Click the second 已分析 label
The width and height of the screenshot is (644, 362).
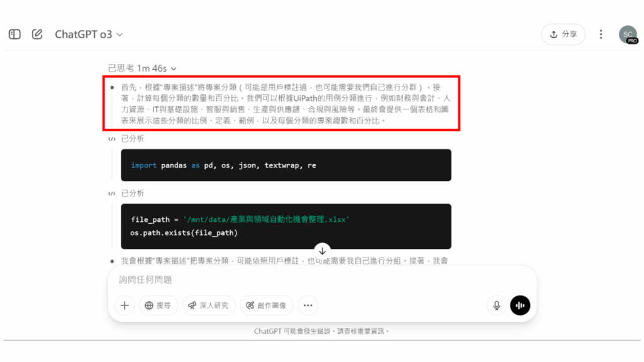tap(133, 194)
